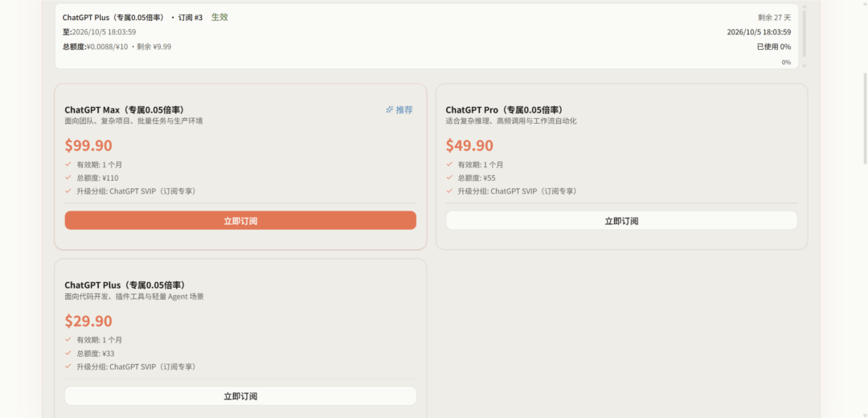Click the 总额度: ¥55 line
The width and height of the screenshot is (868, 418).
(x=477, y=178)
